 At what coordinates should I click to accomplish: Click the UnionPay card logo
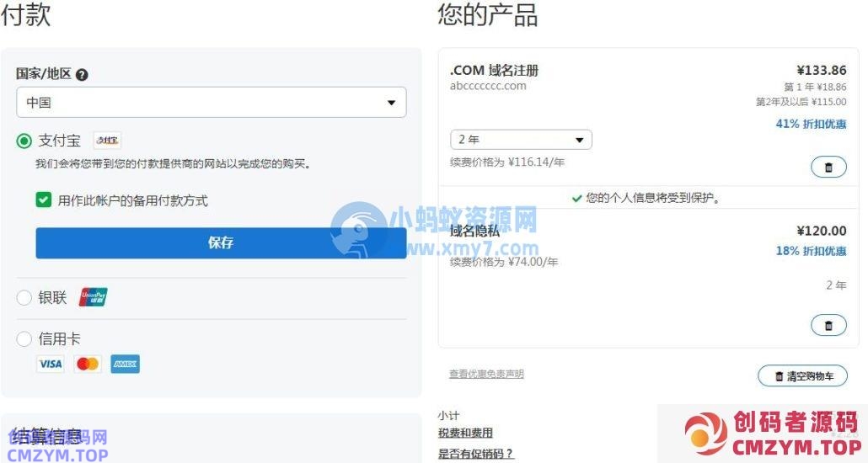pyautogui.click(x=94, y=297)
